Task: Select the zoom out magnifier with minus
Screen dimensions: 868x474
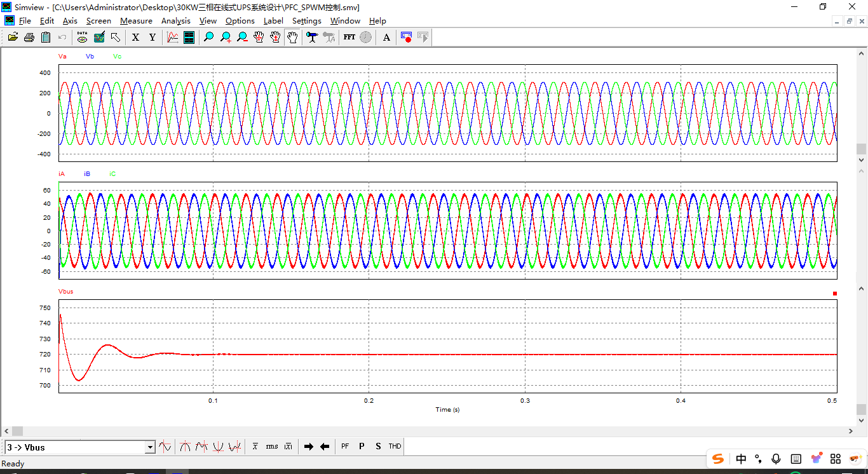Action: point(242,37)
